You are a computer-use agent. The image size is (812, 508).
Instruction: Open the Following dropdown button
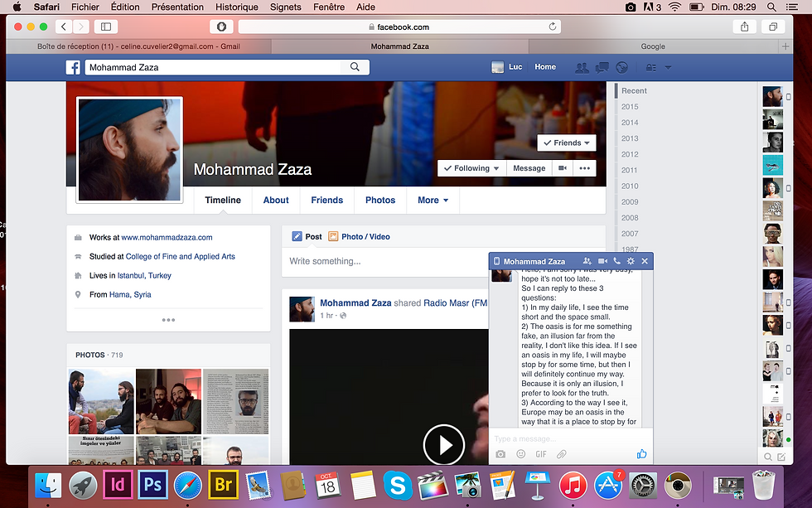[x=471, y=168]
